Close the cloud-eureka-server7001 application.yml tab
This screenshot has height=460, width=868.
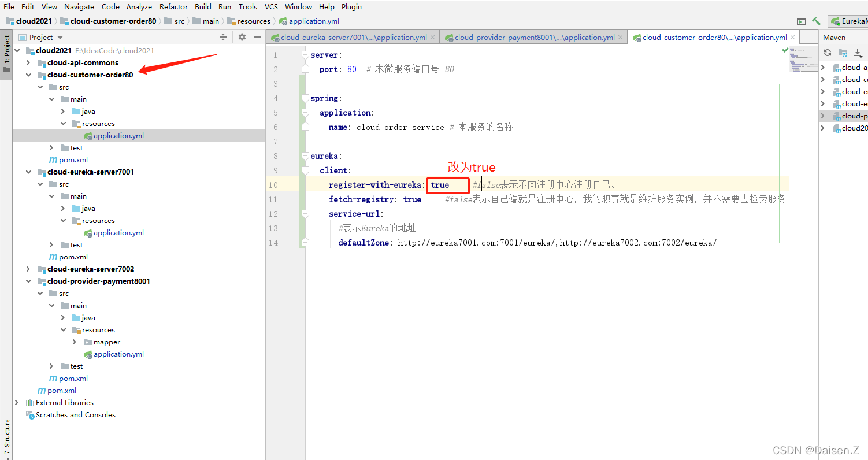pos(432,37)
